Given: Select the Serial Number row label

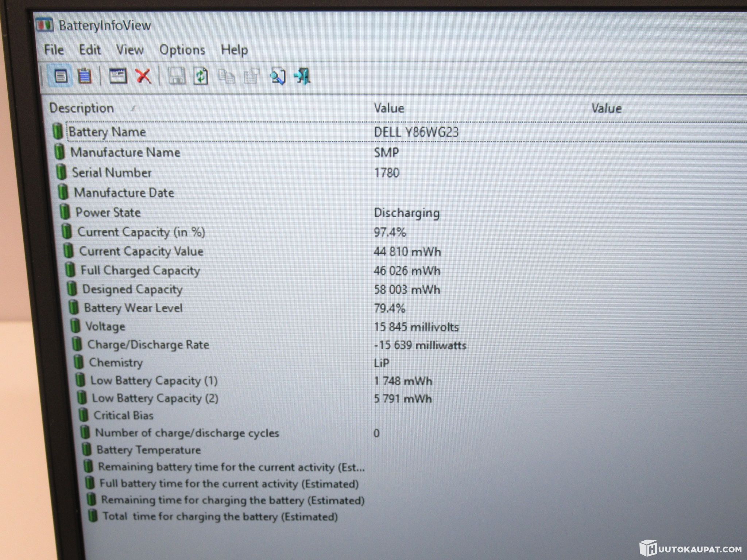Looking at the screenshot, I should click(x=112, y=172).
